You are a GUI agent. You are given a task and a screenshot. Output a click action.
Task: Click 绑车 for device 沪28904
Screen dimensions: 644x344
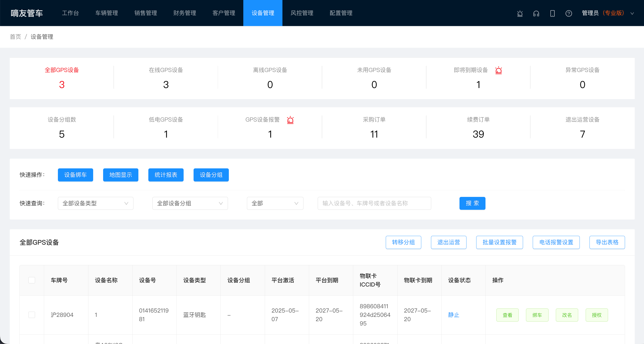pos(537,315)
